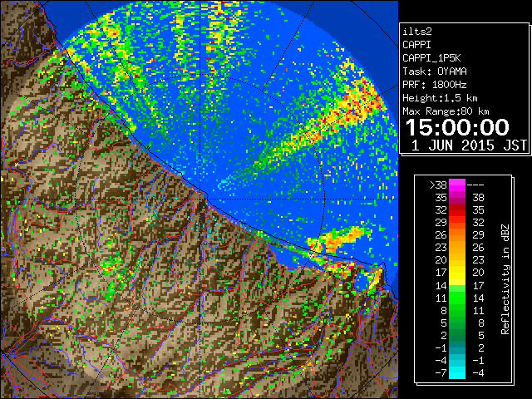Click the 'CAPPI_1P5K' product label
The image size is (532, 399).
pyautogui.click(x=431, y=58)
